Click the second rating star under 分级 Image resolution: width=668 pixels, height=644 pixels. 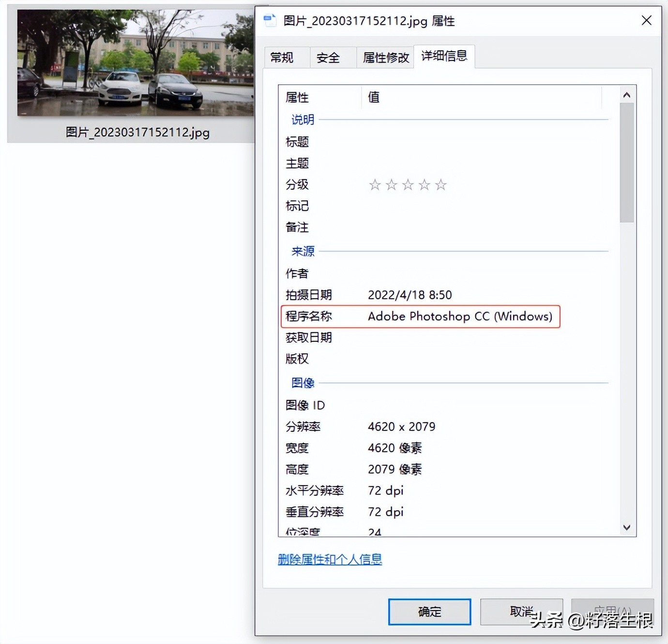point(391,184)
